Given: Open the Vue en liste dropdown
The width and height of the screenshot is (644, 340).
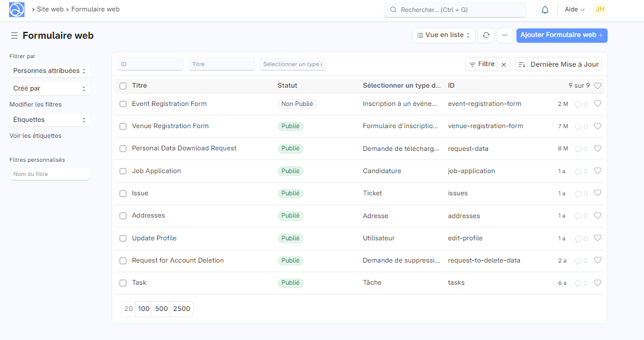Looking at the screenshot, I should tap(444, 35).
